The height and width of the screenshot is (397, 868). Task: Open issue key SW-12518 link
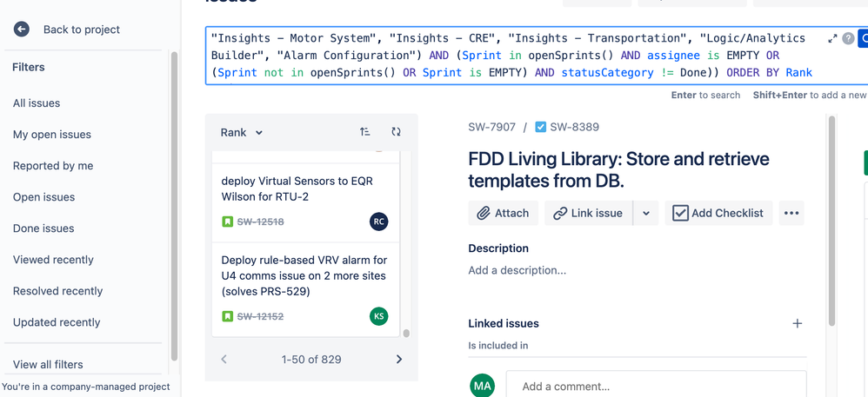[260, 222]
